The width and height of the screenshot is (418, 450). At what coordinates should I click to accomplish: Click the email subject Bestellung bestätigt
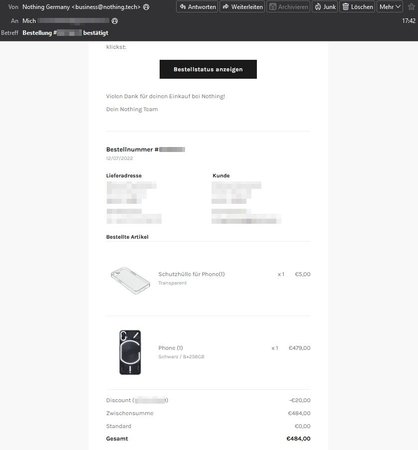point(65,33)
